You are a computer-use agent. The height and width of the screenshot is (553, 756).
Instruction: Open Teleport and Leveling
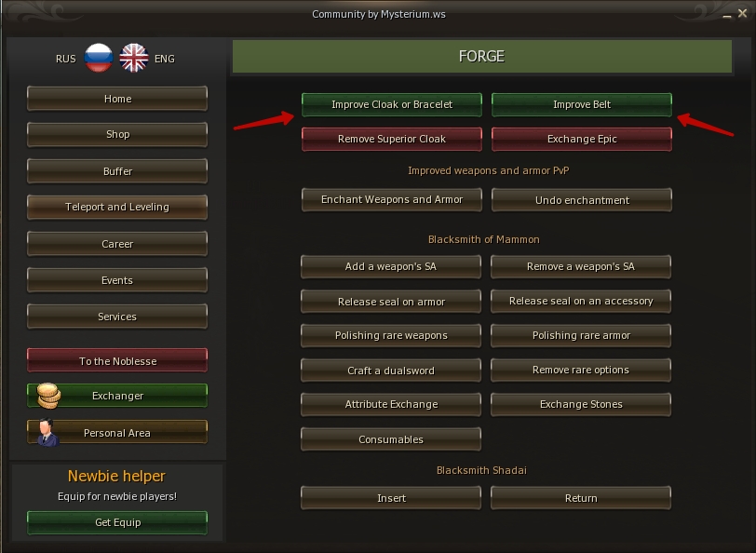point(117,207)
